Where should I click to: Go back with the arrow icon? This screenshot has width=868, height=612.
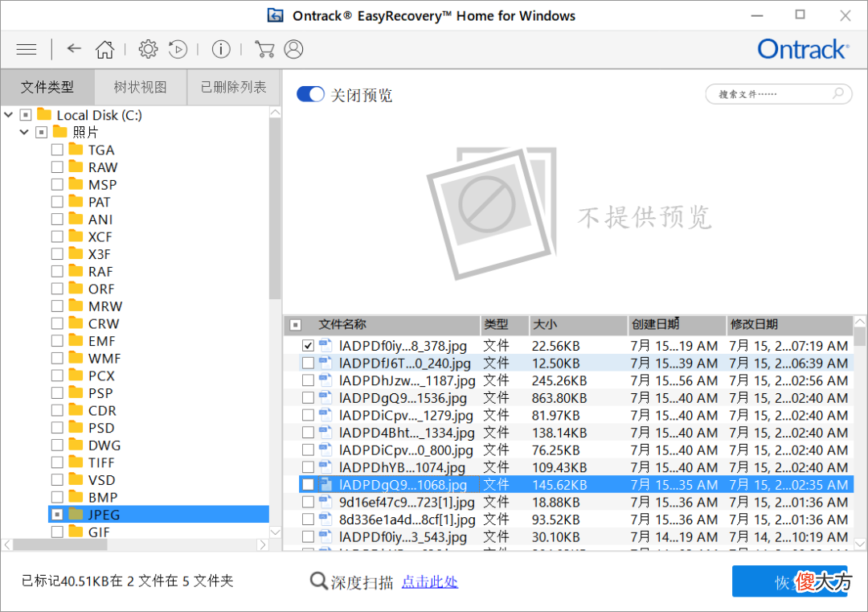pyautogui.click(x=74, y=49)
